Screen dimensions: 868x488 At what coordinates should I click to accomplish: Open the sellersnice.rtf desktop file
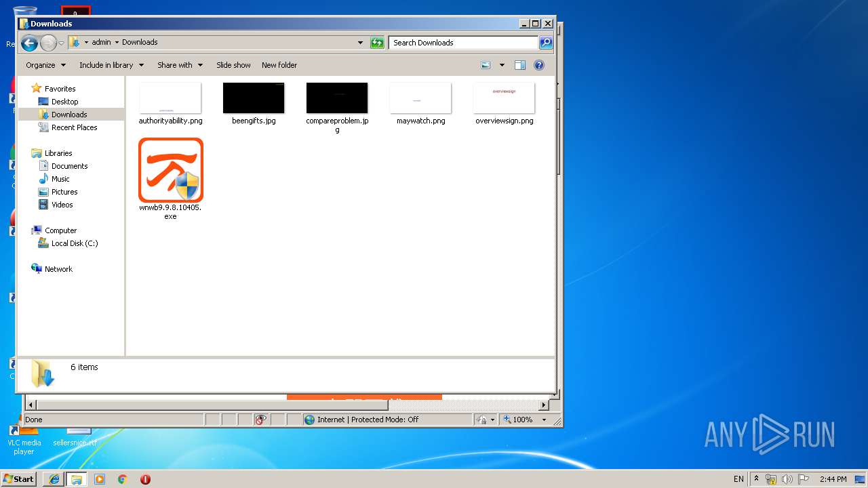tap(75, 437)
